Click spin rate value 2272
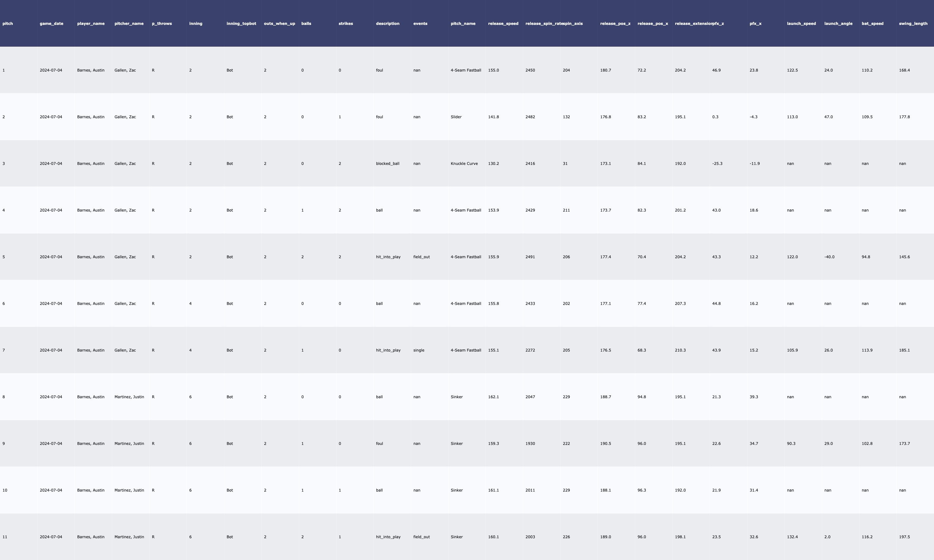This screenshot has height=560, width=934. [530, 350]
